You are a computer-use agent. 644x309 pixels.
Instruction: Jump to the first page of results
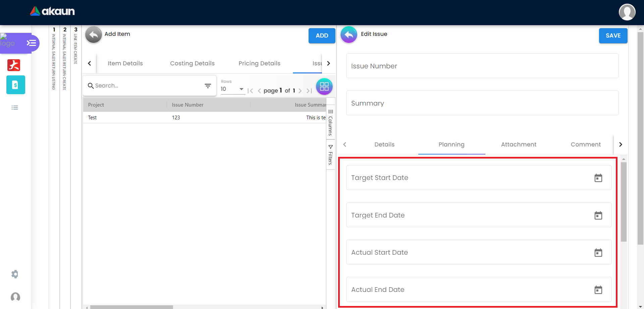(x=250, y=91)
